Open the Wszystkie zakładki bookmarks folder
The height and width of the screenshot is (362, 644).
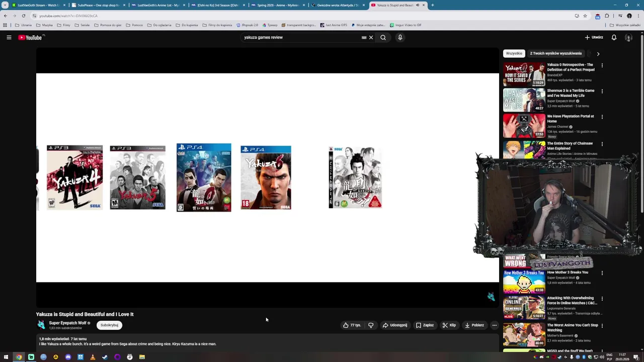(625, 25)
